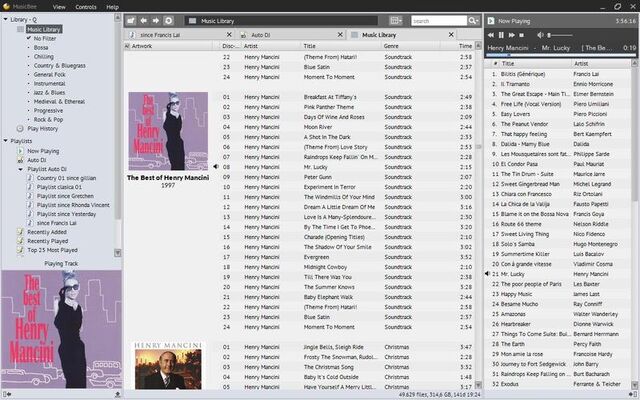This screenshot has width=640, height=400.
Task: Select the Progressive filter
Action: pyautogui.click(x=48, y=110)
